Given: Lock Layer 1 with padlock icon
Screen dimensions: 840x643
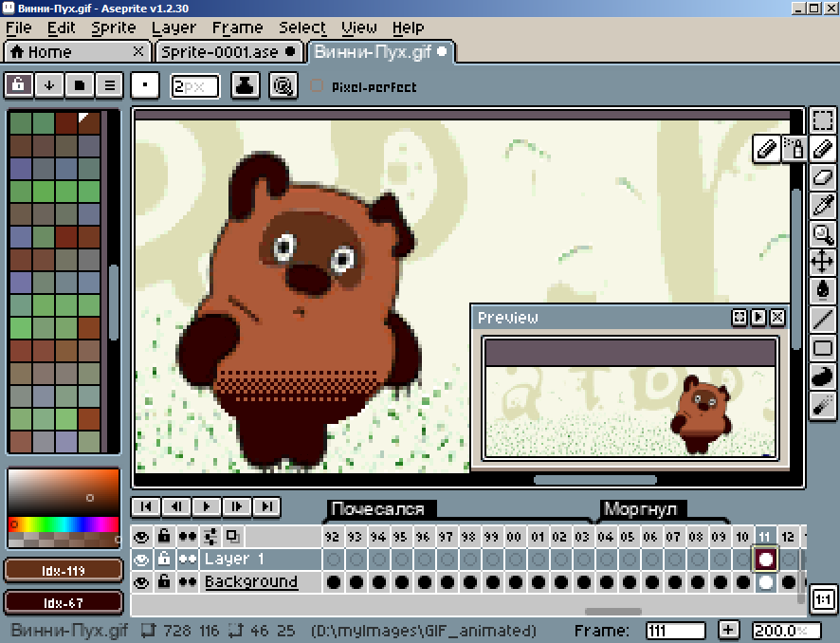Looking at the screenshot, I should [x=164, y=560].
